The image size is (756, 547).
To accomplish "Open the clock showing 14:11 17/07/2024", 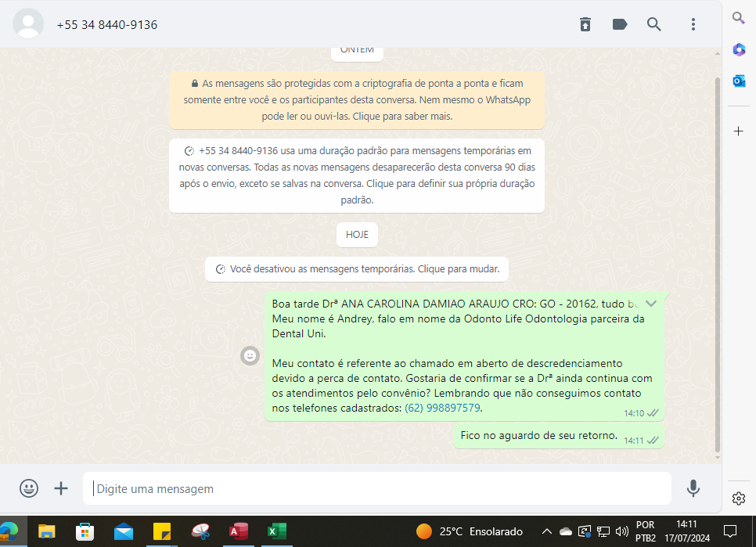I will coord(687,531).
